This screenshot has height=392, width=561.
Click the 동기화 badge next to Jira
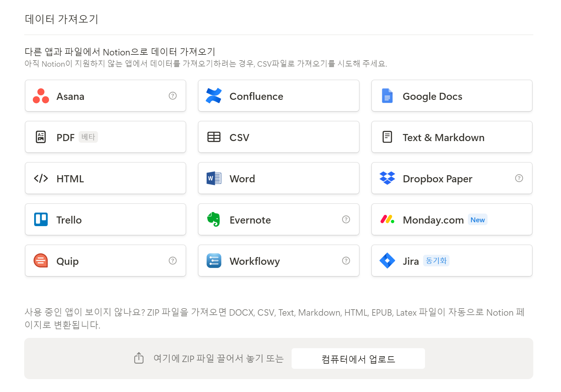pyautogui.click(x=436, y=261)
